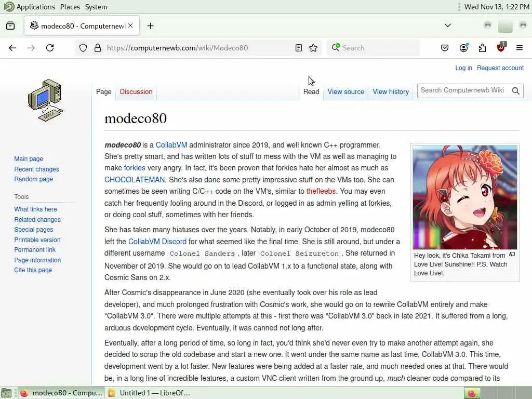532x399 pixels.
Task: Open Firefox View icon beside the tab
Action: coord(10,25)
